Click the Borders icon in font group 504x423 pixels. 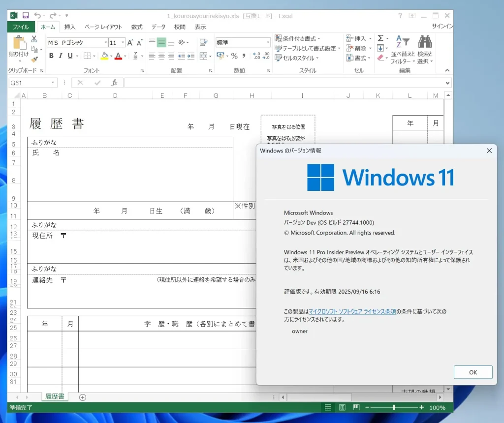(x=87, y=56)
